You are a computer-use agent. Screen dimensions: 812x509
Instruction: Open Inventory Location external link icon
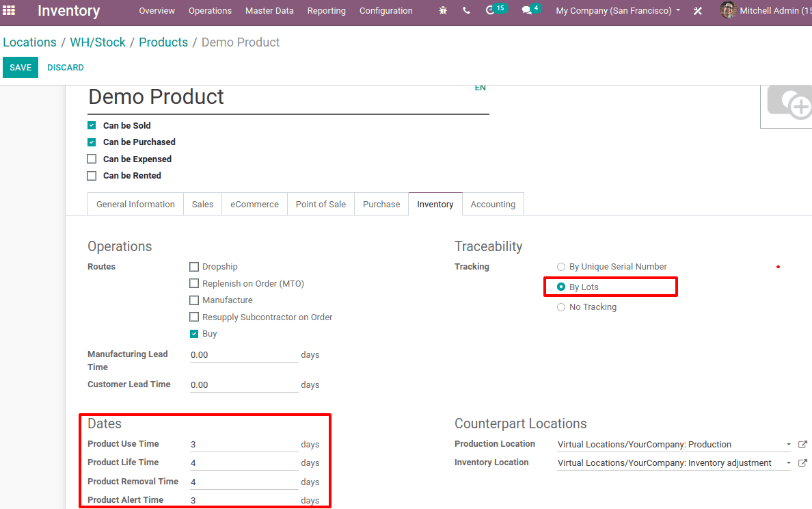[802, 463]
